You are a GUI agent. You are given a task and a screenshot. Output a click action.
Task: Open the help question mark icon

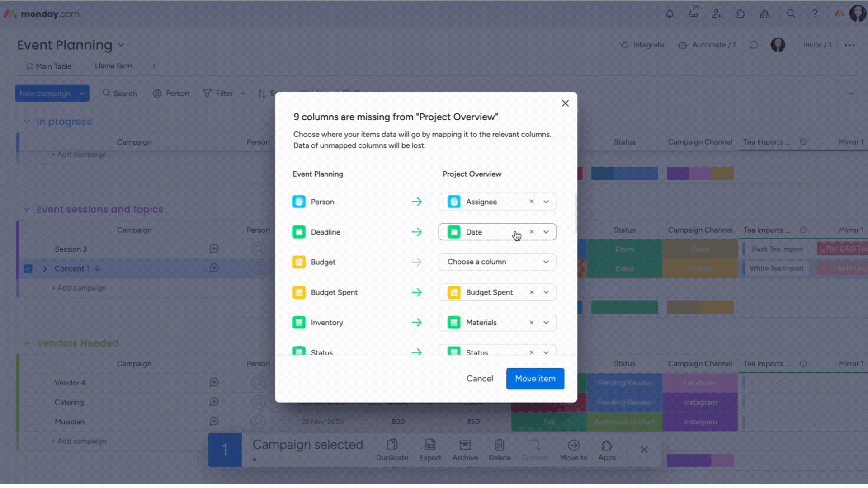pos(815,14)
